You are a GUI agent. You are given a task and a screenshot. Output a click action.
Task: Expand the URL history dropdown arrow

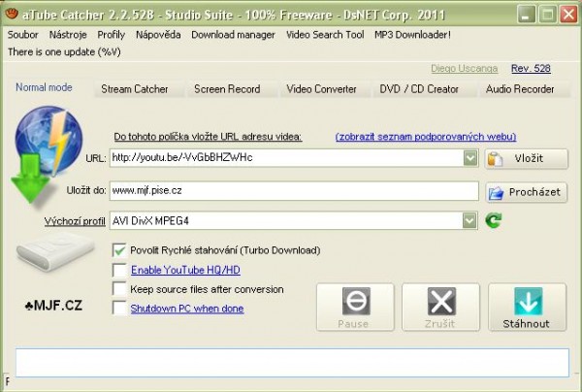[470, 158]
